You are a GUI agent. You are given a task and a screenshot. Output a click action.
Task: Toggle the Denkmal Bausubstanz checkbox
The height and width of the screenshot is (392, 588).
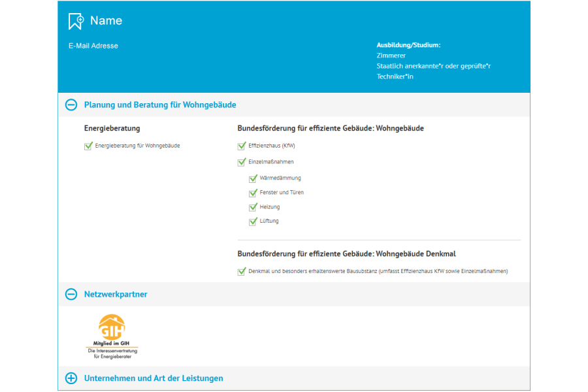(242, 271)
